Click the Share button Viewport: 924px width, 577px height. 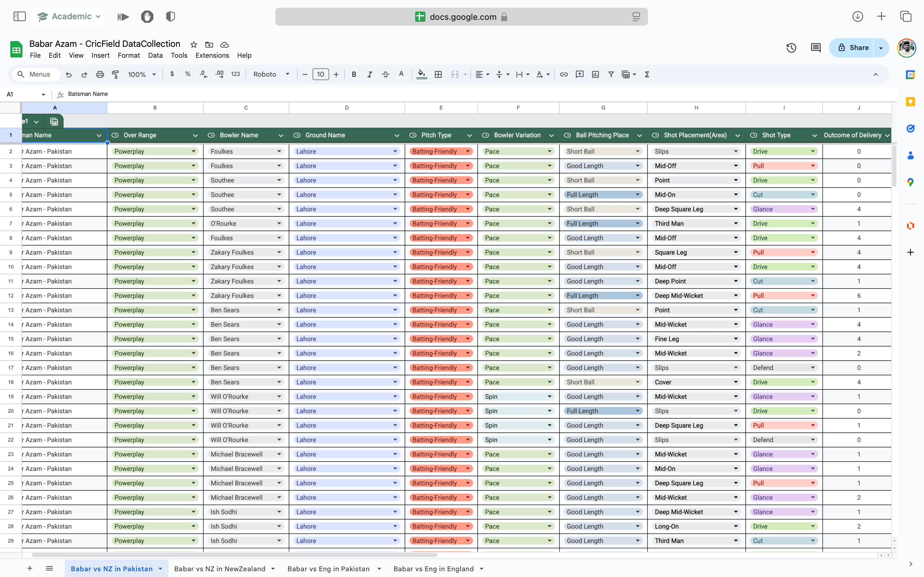(855, 47)
